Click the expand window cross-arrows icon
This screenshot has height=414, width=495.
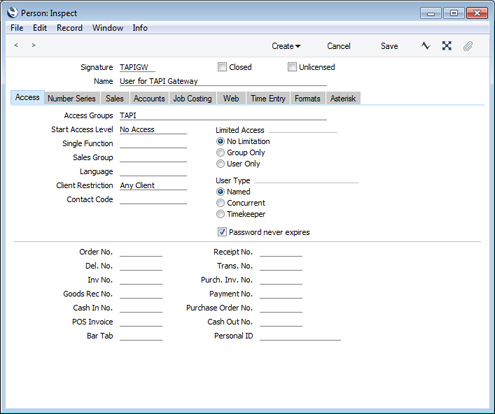tap(447, 46)
